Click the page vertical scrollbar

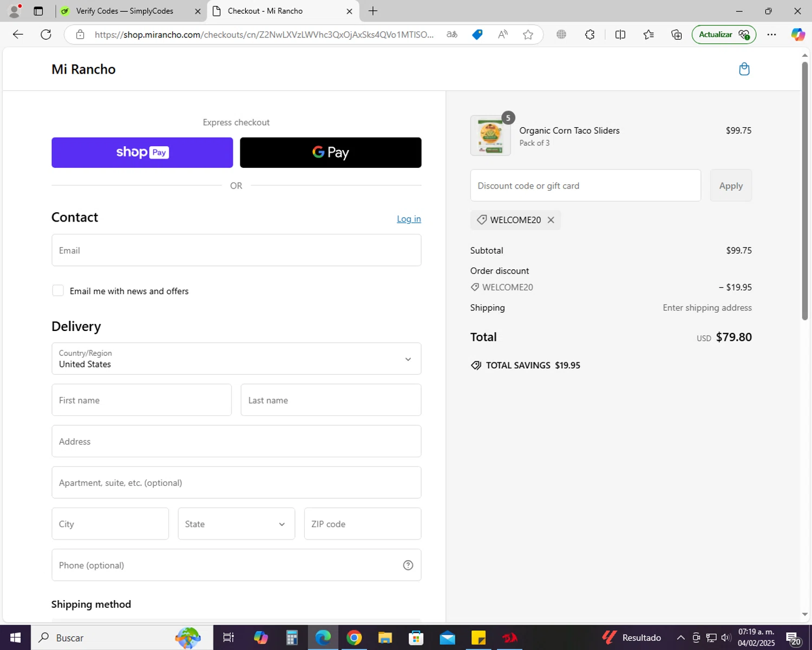[x=804, y=191]
